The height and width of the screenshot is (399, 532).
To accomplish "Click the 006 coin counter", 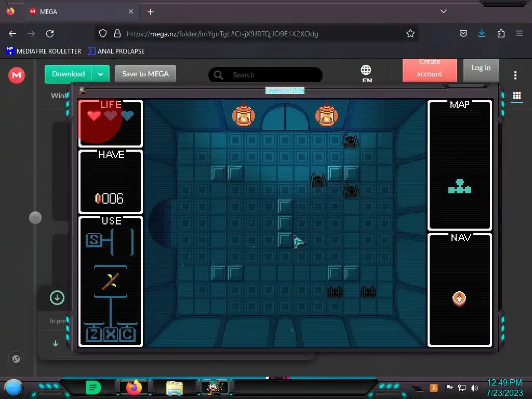I will [109, 198].
